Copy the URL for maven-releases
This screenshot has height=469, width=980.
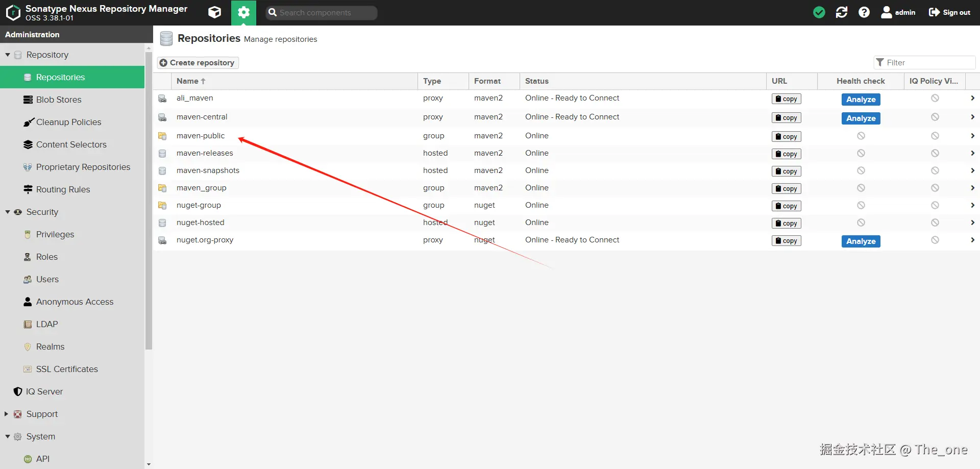(x=786, y=154)
